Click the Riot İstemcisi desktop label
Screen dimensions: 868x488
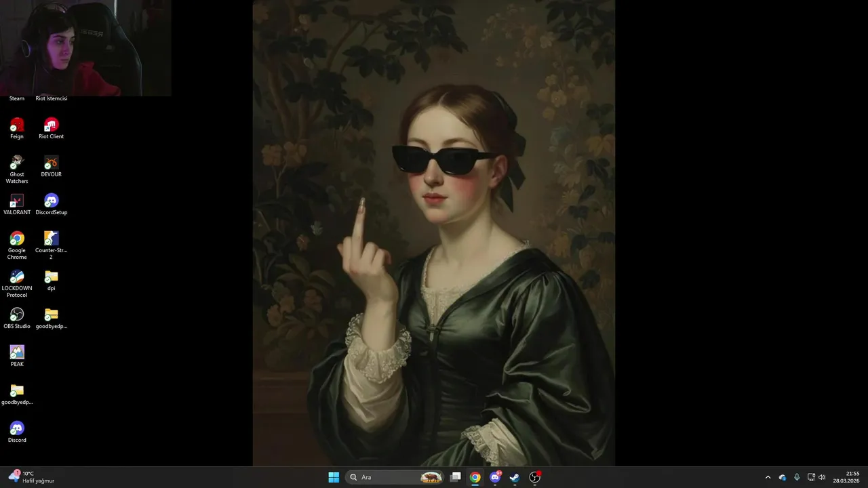pos(52,99)
